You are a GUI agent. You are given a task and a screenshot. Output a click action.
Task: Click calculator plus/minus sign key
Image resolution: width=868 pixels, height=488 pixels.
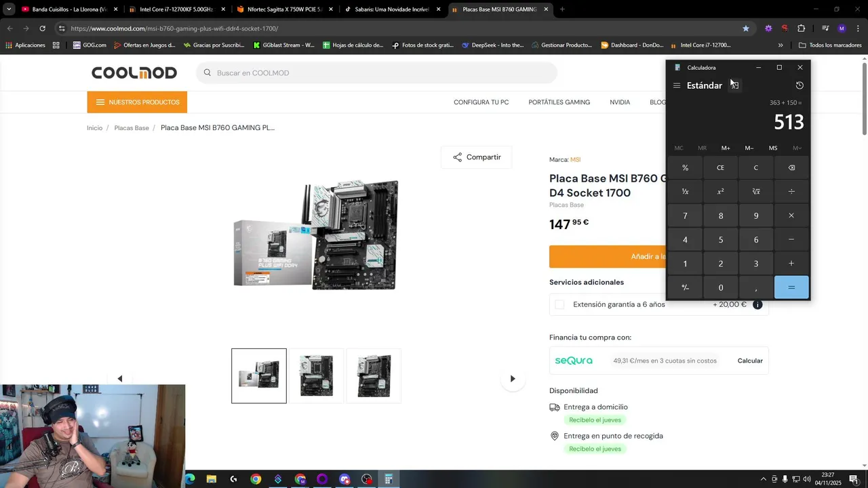[x=685, y=287]
